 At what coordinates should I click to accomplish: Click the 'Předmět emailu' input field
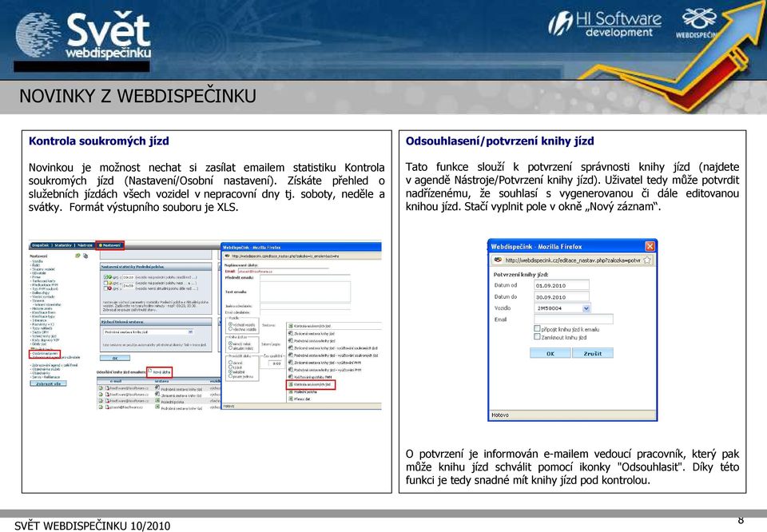tap(305, 278)
